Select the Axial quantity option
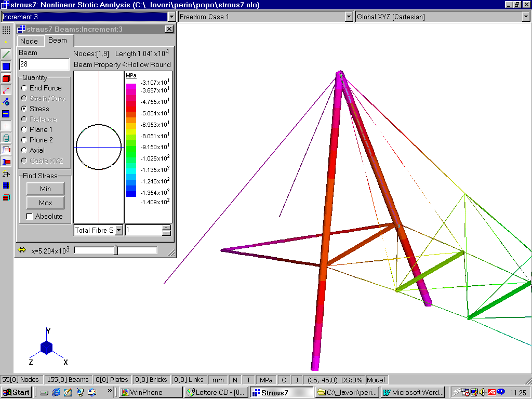 click(24, 151)
